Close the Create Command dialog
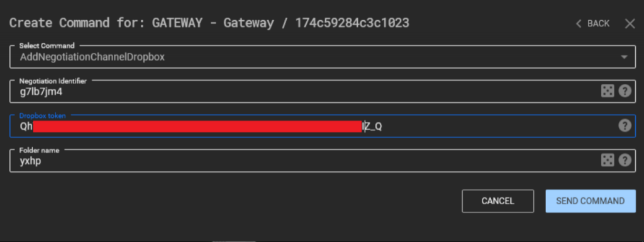 click(630, 24)
